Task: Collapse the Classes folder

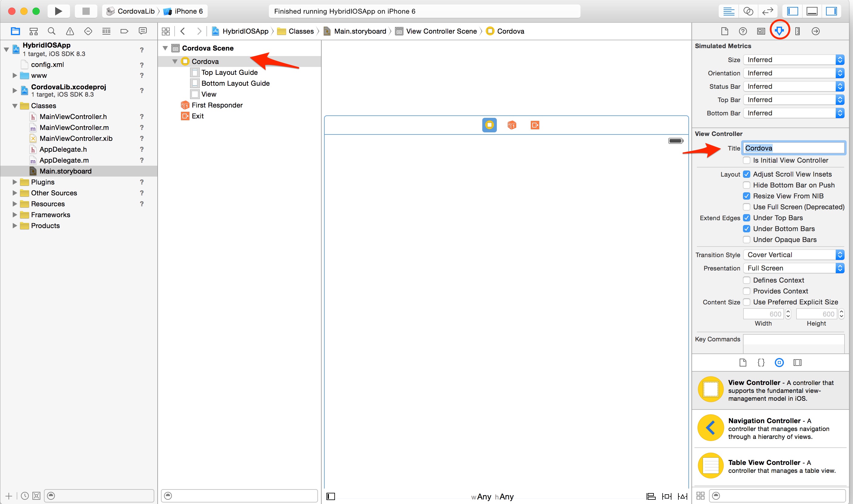Action: 15,106
